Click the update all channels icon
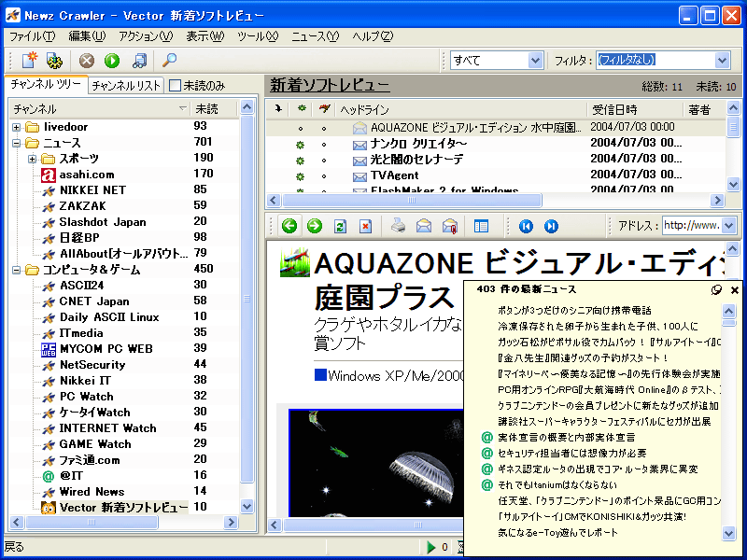The width and height of the screenshot is (747, 560). pyautogui.click(x=138, y=61)
